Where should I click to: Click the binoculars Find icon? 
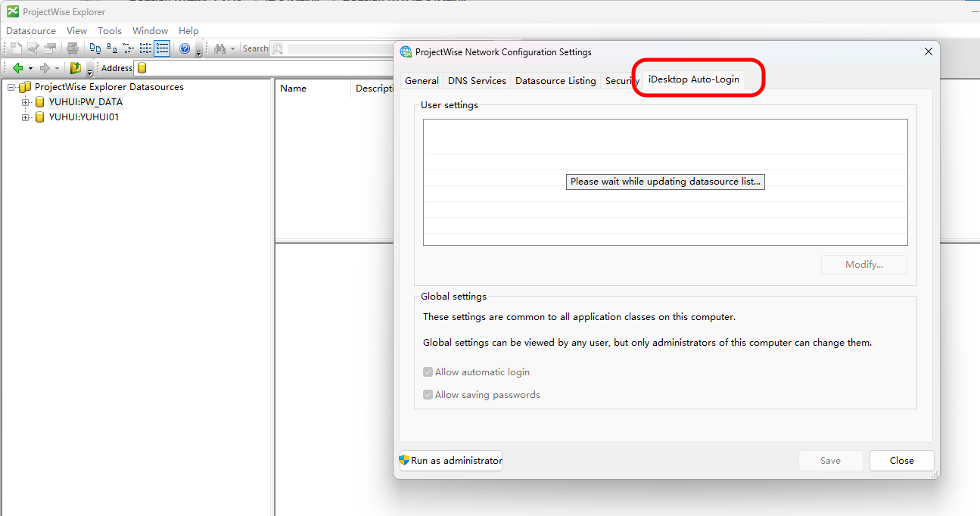(219, 48)
